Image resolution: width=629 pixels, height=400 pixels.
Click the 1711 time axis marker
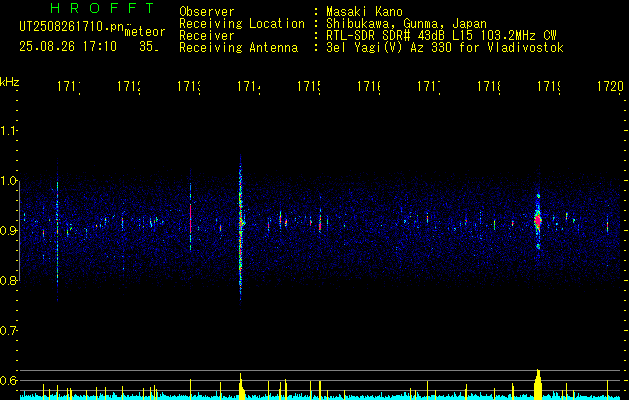[x=69, y=86]
